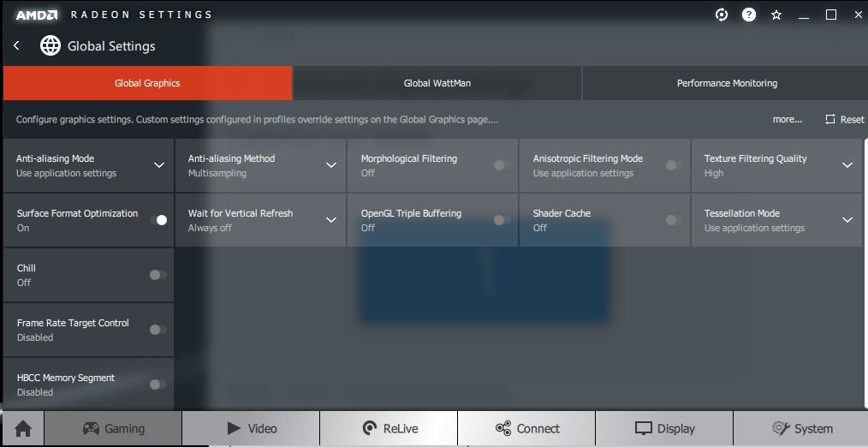Turn on the Chill toggle
The height and width of the screenshot is (447, 868).
[158, 275]
